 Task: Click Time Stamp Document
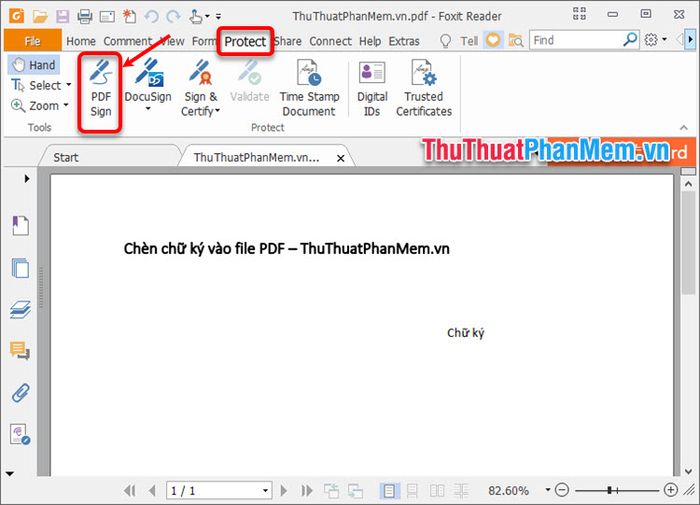pos(309,88)
